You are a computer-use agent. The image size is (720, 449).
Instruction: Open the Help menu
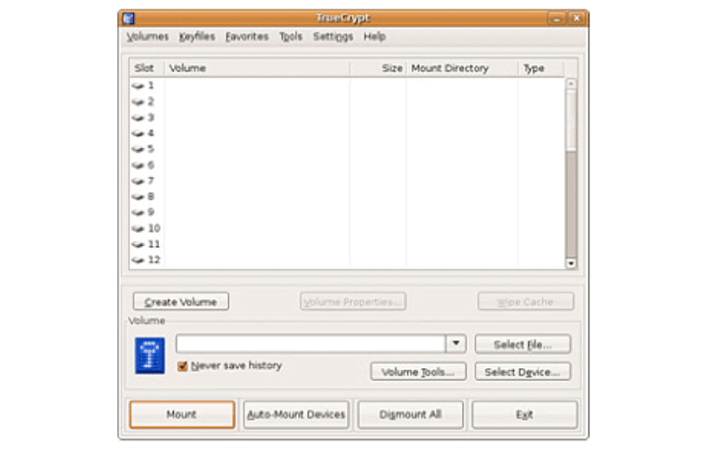click(x=374, y=37)
